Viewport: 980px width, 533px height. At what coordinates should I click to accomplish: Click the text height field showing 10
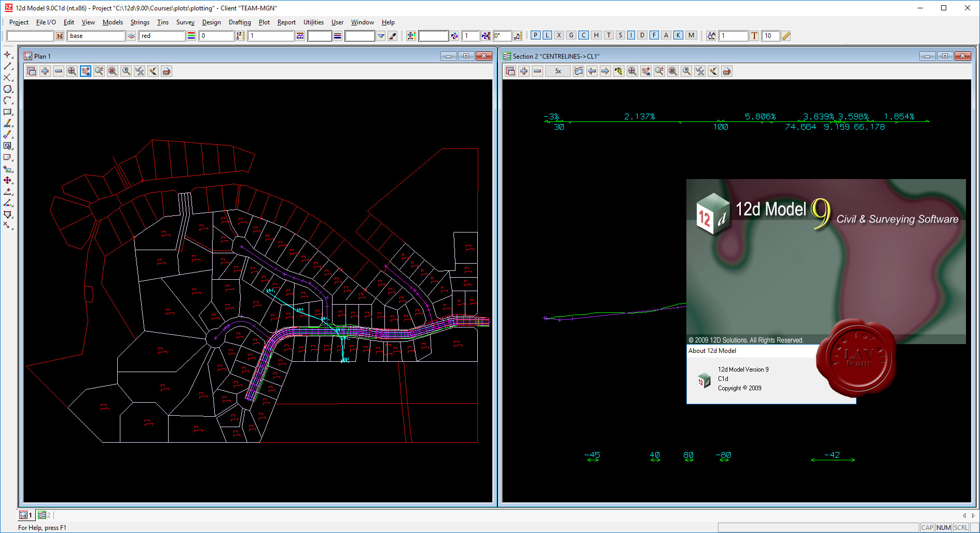pos(770,36)
